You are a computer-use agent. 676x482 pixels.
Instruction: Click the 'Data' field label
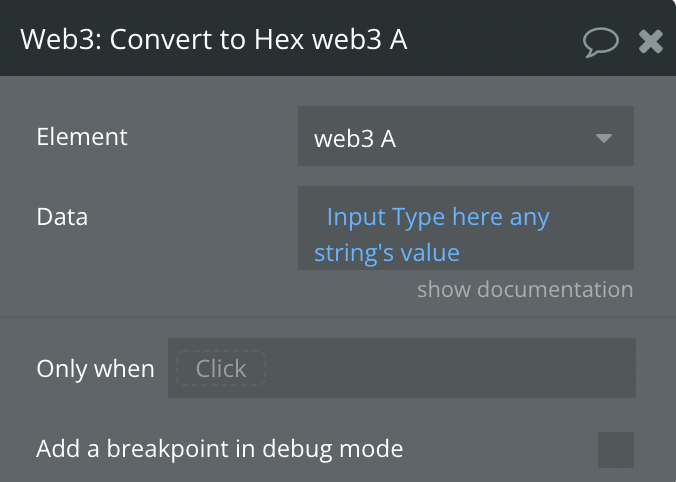point(62,216)
